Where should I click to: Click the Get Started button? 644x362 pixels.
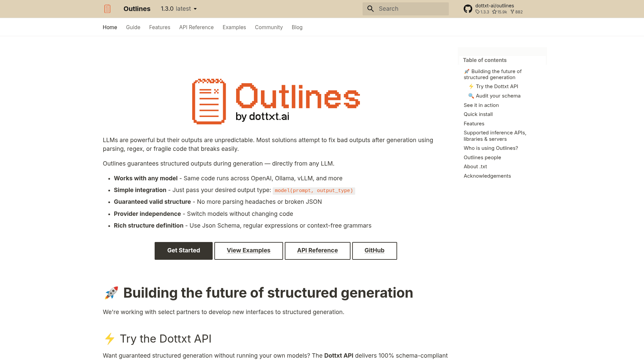point(183,251)
